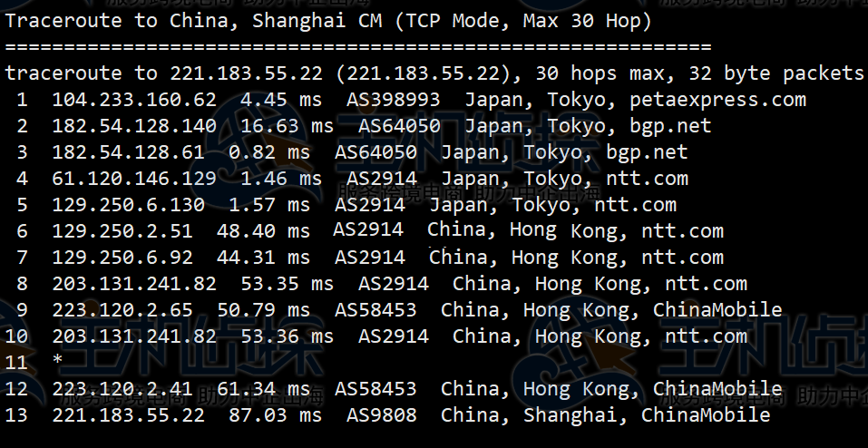Click petaexpress.com hostname on hop 1
This screenshot has height=448, width=868.
[718, 101]
